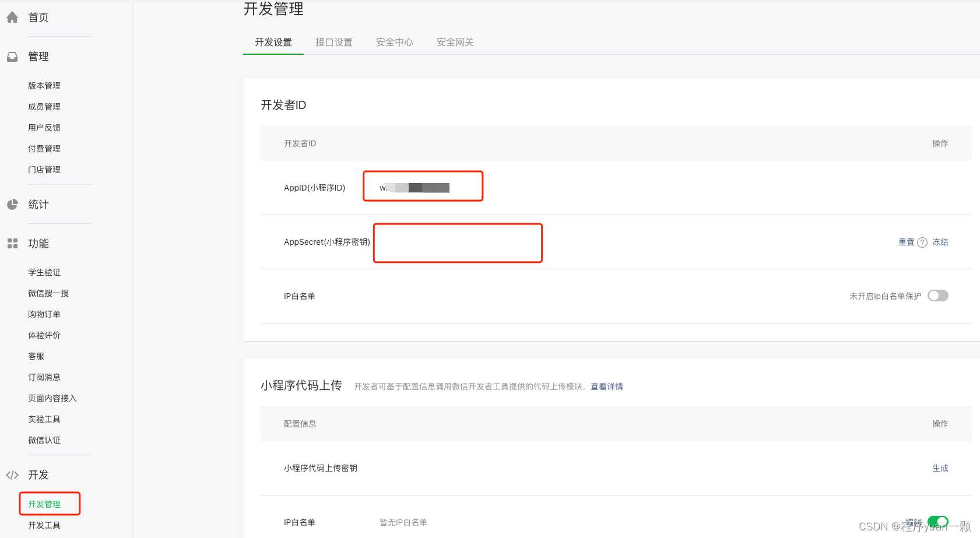Click the pie chart icon beside 统计
Image resolution: width=980 pixels, height=538 pixels.
(12, 205)
